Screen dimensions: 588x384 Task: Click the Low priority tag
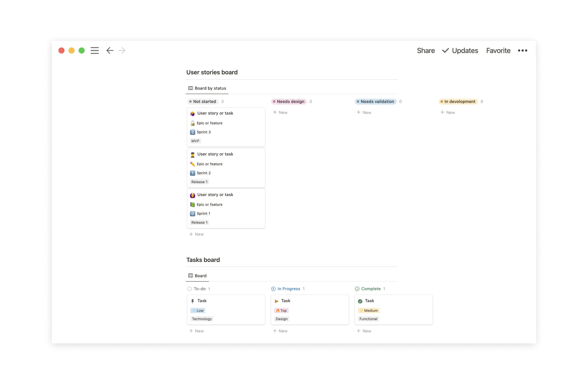click(x=198, y=310)
